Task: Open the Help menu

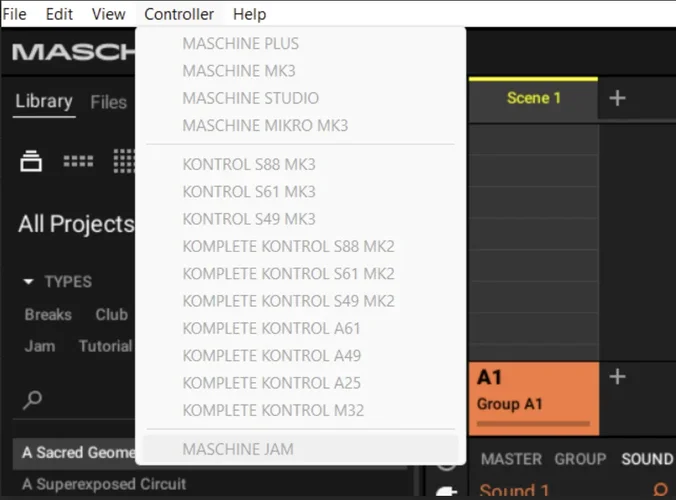Action: [249, 14]
